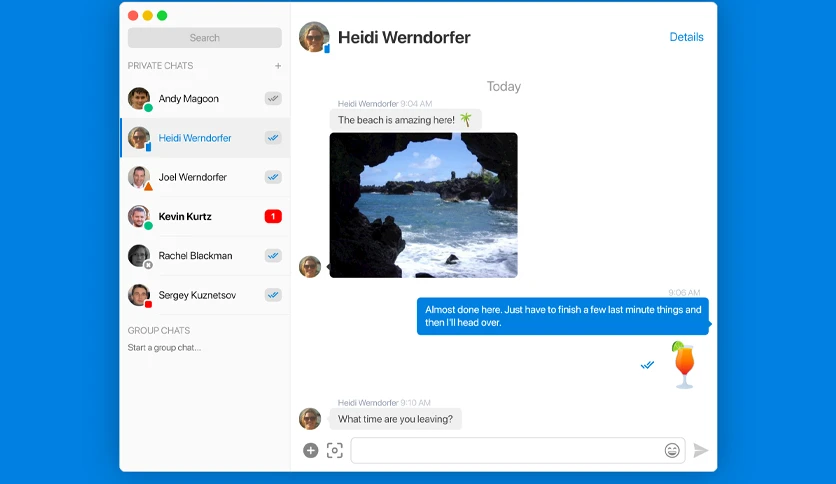Click the delivered double-check next to drink emoji
The width and height of the screenshot is (836, 484).
[x=647, y=365]
